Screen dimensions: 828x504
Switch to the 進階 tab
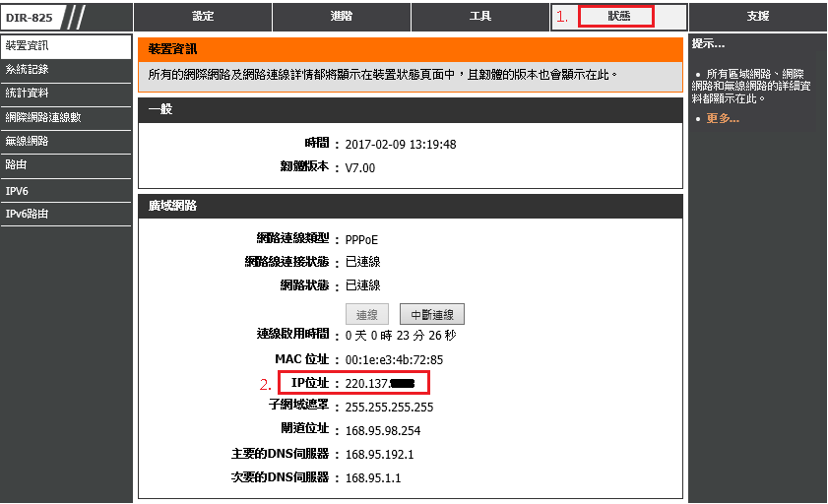coord(341,17)
